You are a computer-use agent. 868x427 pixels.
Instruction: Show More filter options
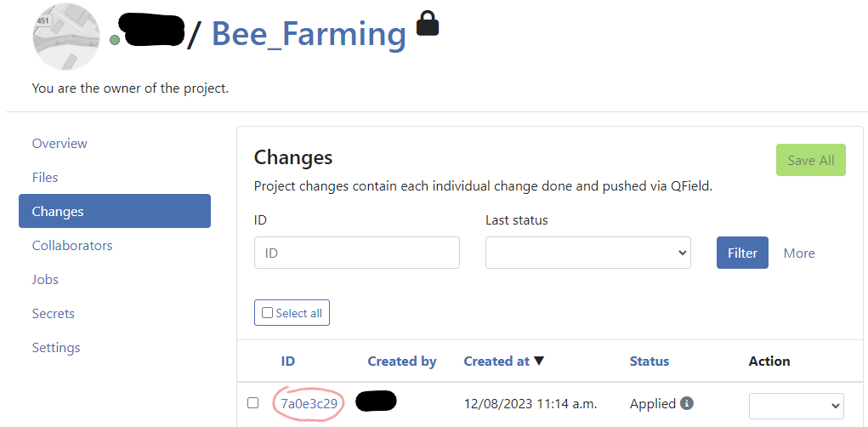pyautogui.click(x=799, y=253)
